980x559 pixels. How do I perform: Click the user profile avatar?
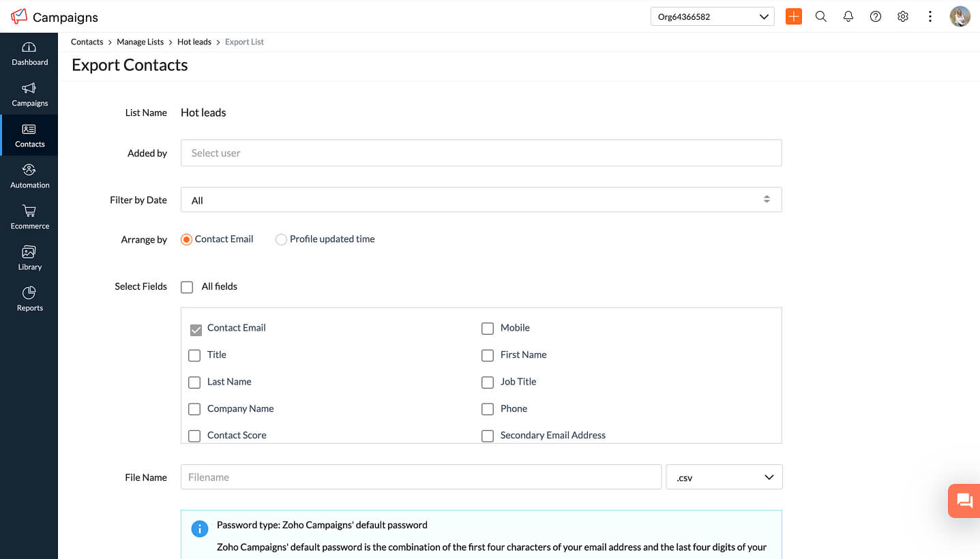click(x=960, y=16)
